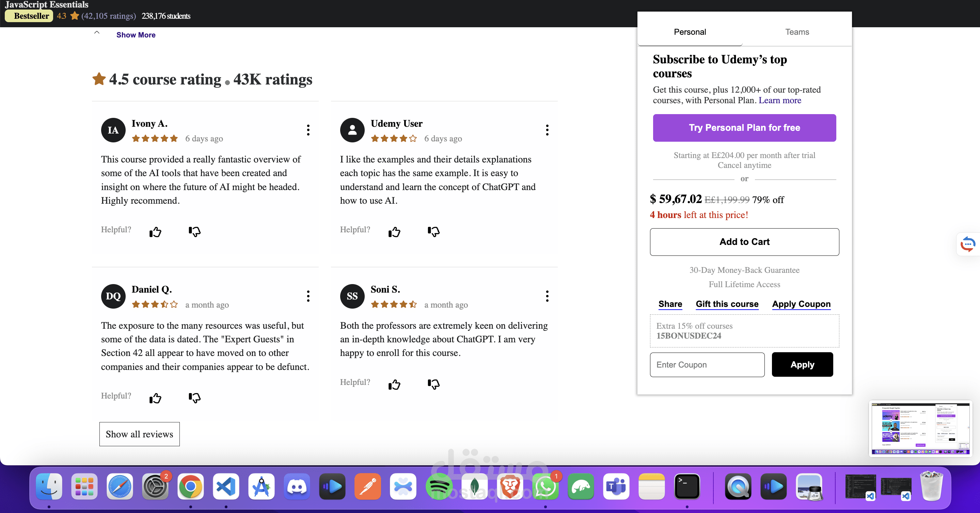Open the Learn more link
Screen dimensions: 980x513
(779, 100)
